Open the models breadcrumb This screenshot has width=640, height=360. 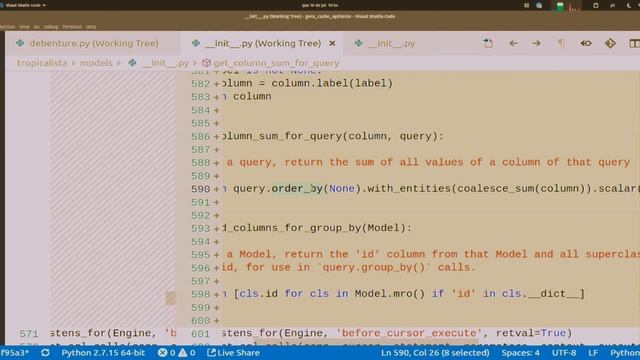pos(96,63)
